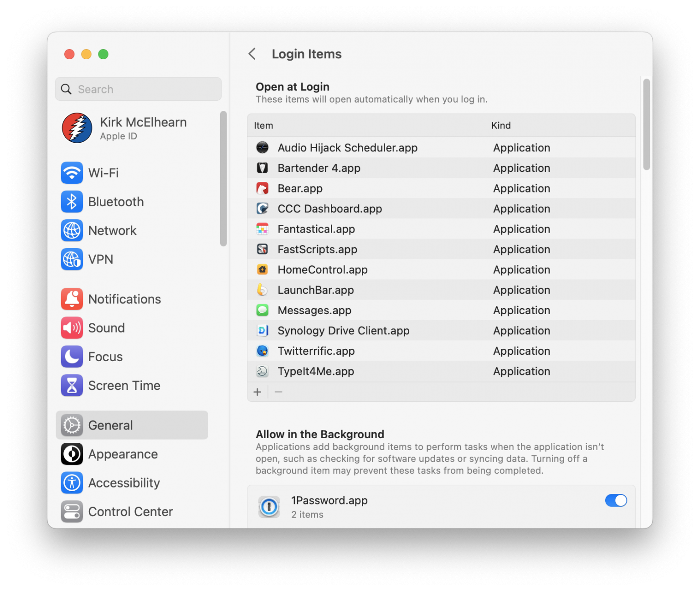Open Accessibility settings
The height and width of the screenshot is (591, 700).
124,483
